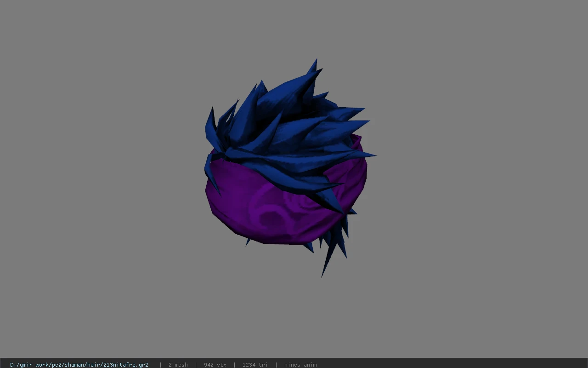Image resolution: width=588 pixels, height=368 pixels.
Task: Click the "942 vtx" vertex count
Action: (215, 365)
